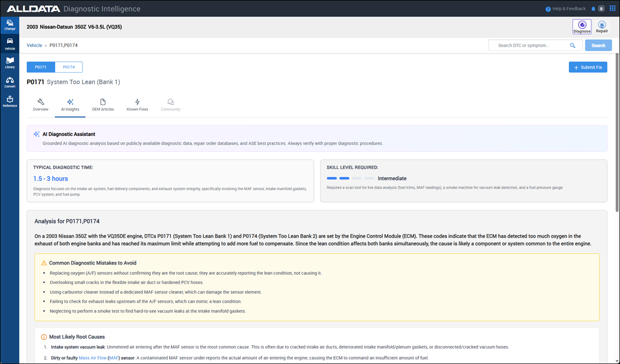Open the Overview tab
620x364 pixels.
click(41, 105)
